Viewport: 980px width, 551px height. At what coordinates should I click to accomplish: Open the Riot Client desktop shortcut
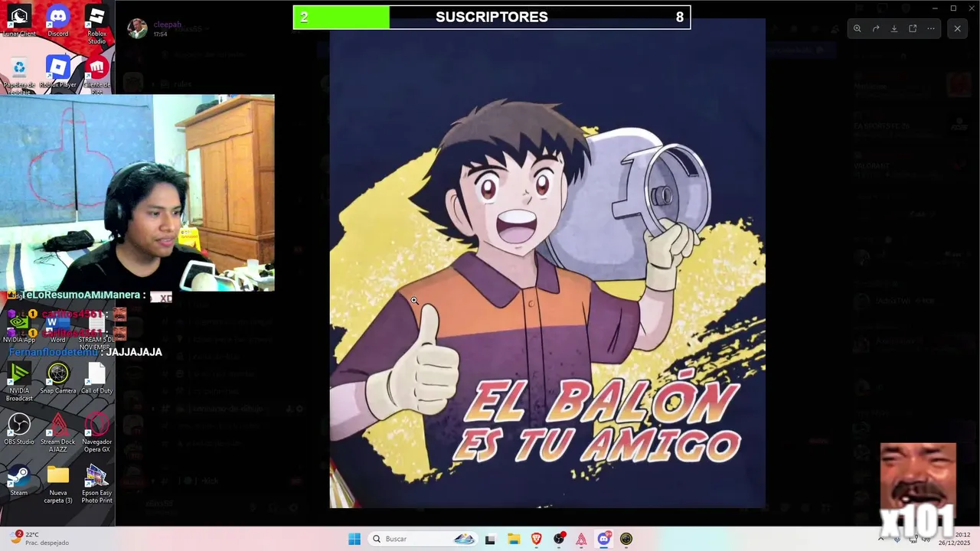point(96,74)
